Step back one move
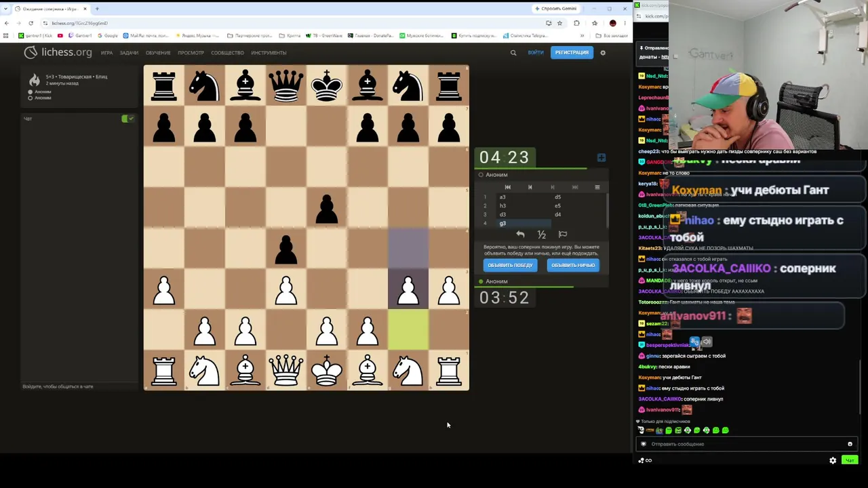 click(530, 187)
